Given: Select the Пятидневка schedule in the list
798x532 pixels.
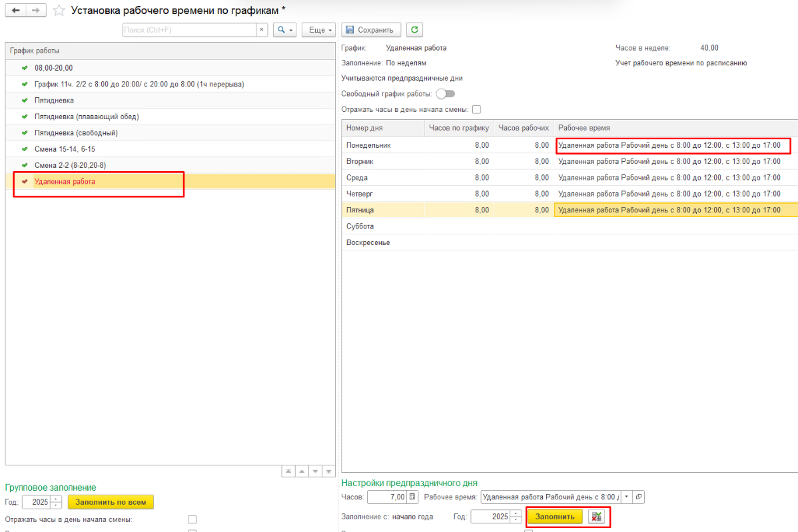Looking at the screenshot, I should pos(54,101).
